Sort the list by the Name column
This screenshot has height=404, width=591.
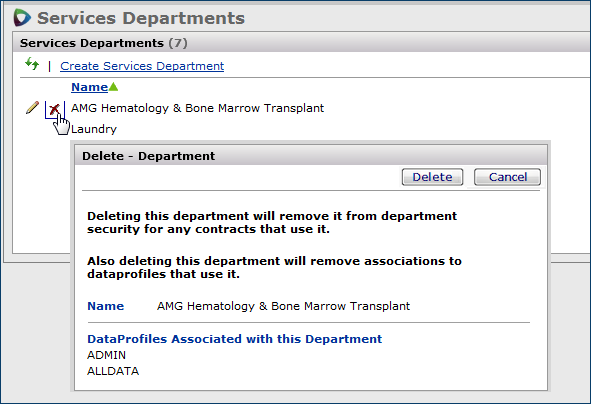pyautogui.click(x=89, y=87)
